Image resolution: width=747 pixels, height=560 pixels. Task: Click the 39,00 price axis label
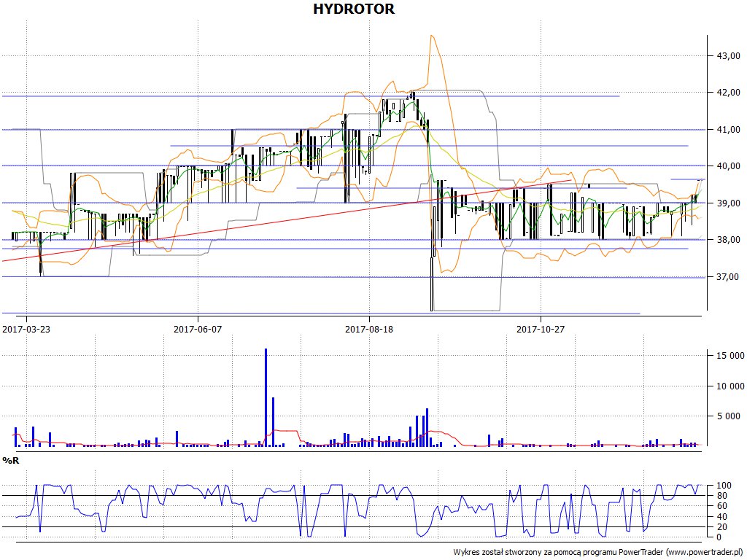(x=729, y=203)
